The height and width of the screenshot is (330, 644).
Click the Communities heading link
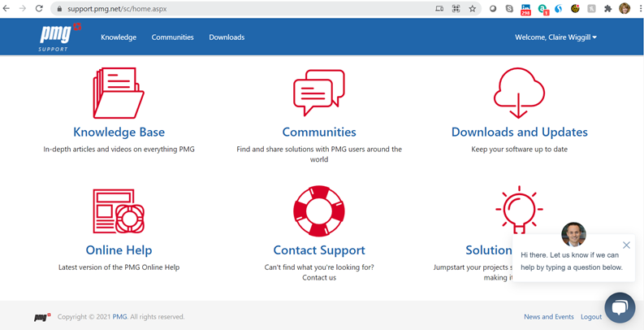tap(319, 132)
